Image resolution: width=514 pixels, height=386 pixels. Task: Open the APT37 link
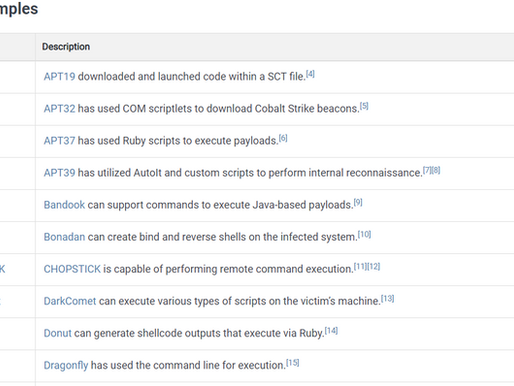pyautogui.click(x=59, y=141)
